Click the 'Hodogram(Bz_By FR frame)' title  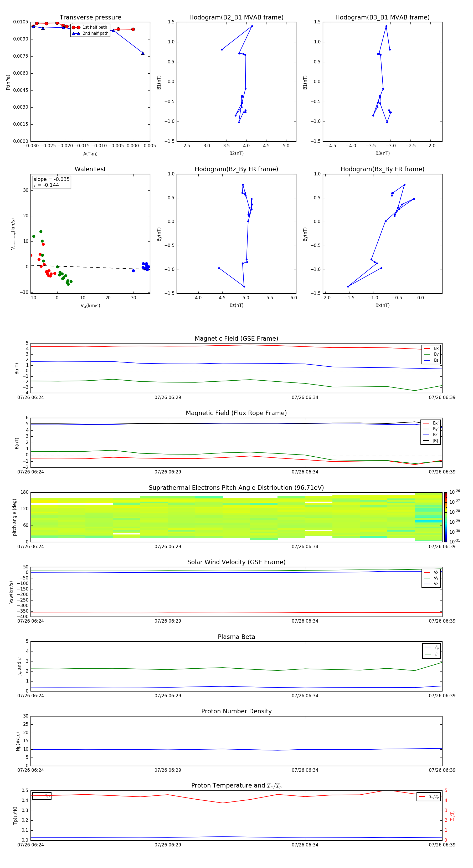(236, 169)
